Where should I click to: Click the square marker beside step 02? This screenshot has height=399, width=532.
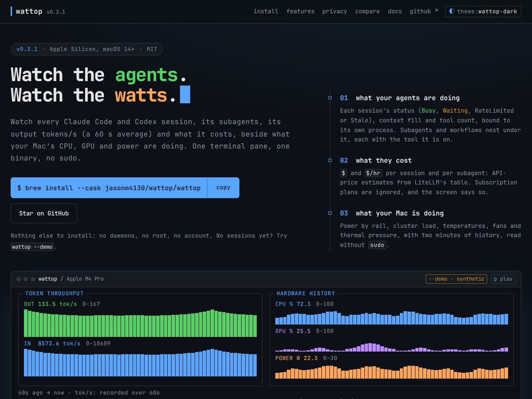pyautogui.click(x=330, y=160)
